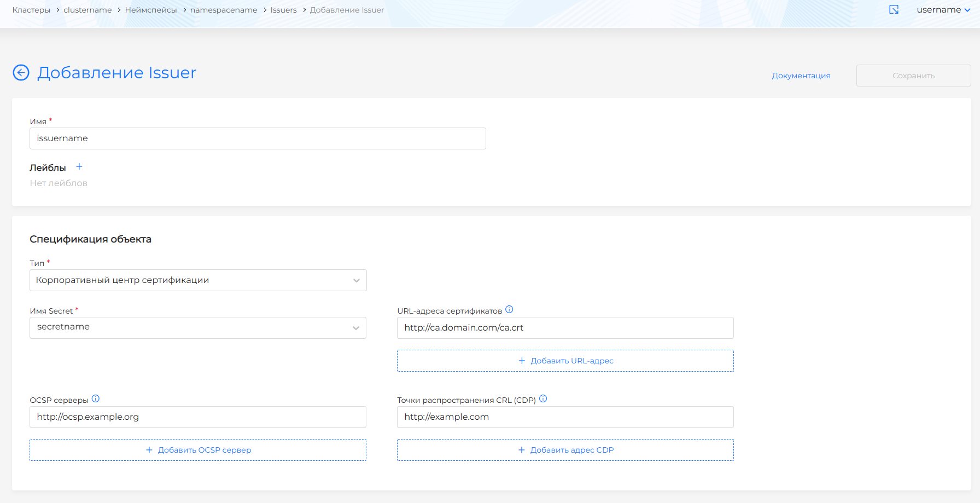Show info for URL-адреса сертификатов
Viewport: 980px width, 503px height.
pos(509,310)
